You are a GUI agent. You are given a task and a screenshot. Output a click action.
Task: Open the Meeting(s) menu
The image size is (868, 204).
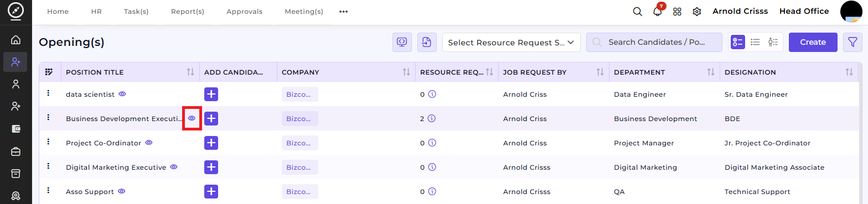(x=304, y=12)
